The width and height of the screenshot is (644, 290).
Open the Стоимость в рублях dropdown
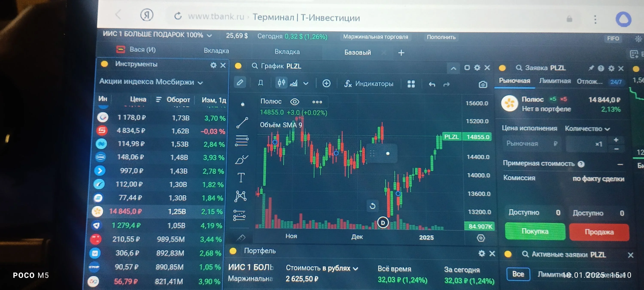tap(322, 268)
